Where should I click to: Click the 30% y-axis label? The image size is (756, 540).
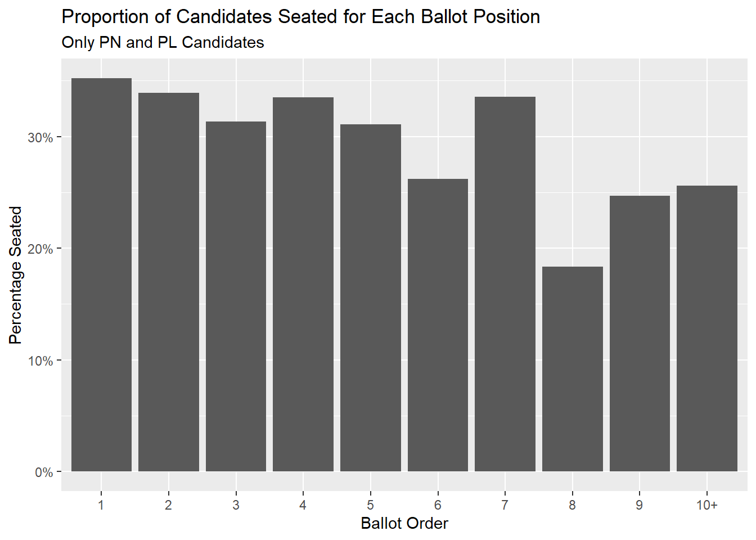pyautogui.click(x=40, y=138)
